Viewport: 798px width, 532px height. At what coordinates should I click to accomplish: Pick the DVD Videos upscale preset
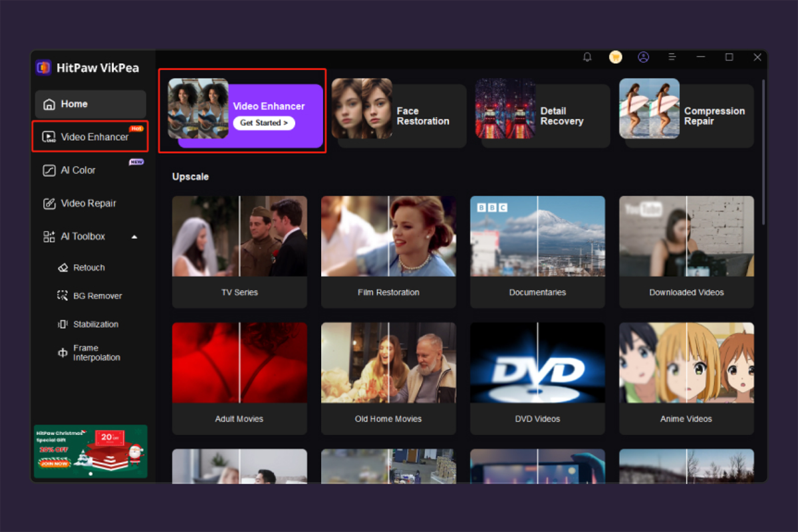tap(537, 378)
